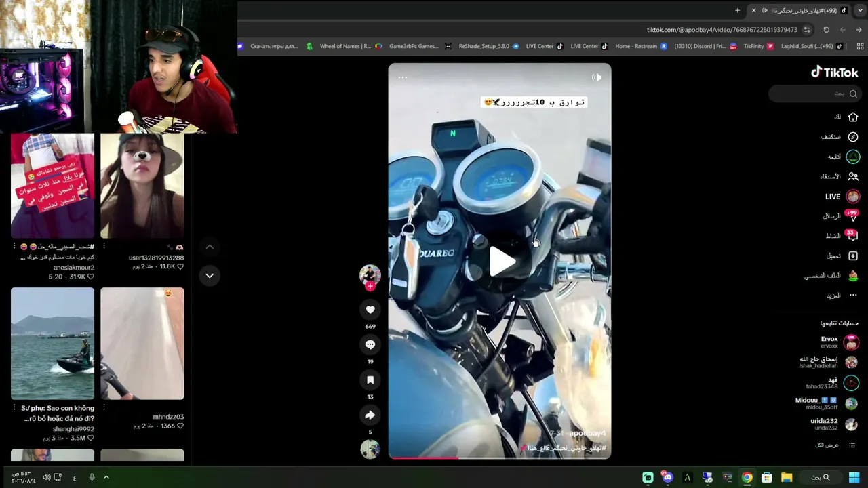The height and width of the screenshot is (488, 868).
Task: Open the video options three-dots menu
Action: (402, 77)
